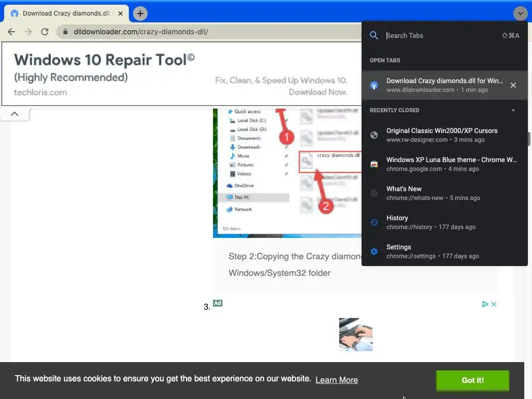532x399 pixels.
Task: Click the forward navigation arrow
Action: [x=28, y=32]
